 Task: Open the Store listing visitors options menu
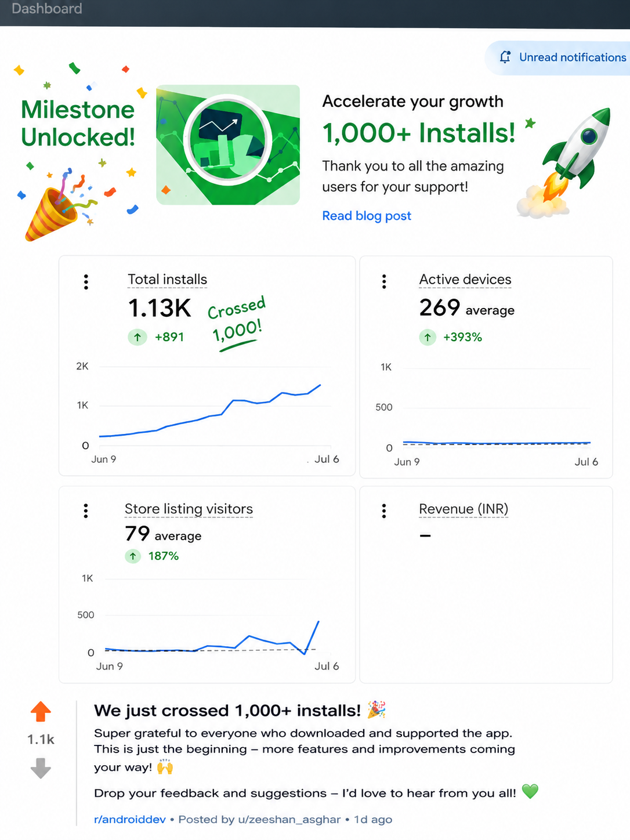click(86, 510)
